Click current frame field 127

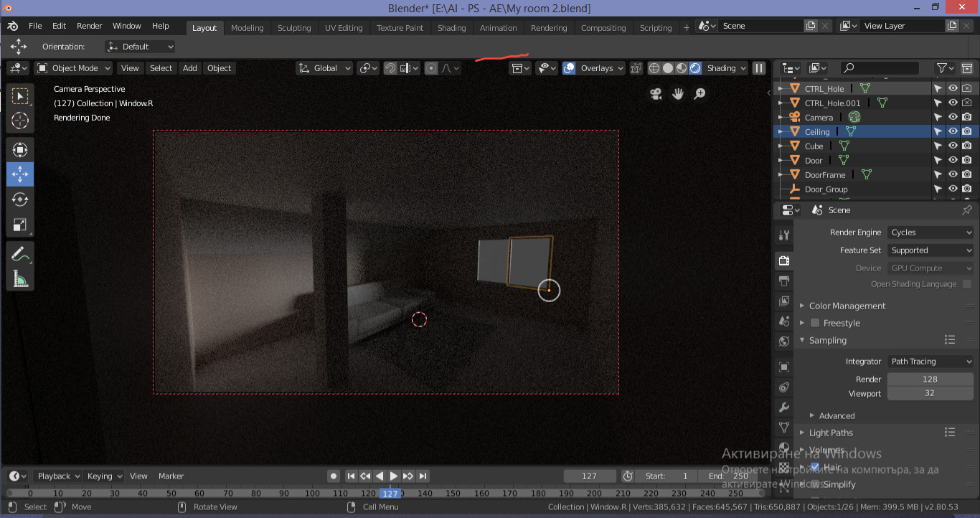[x=590, y=476]
